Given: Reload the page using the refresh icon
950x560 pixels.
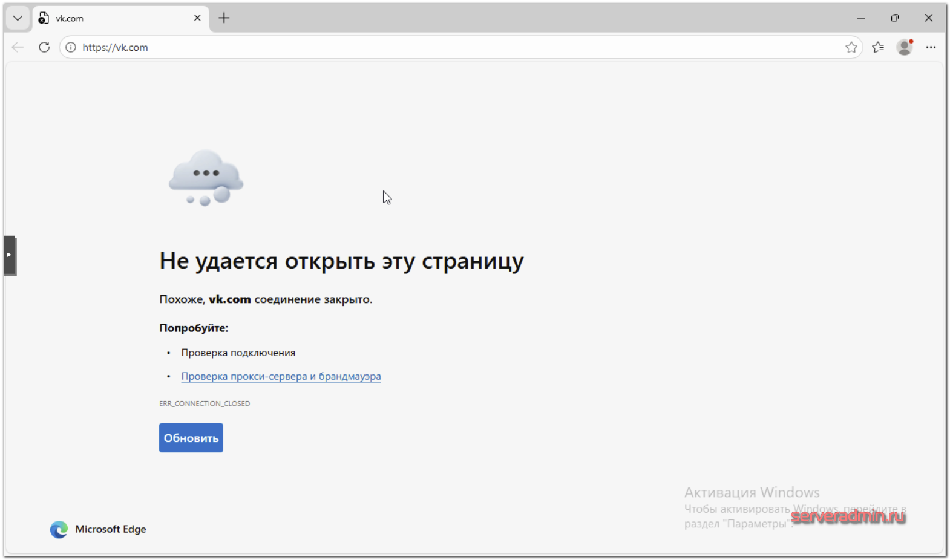Looking at the screenshot, I should [x=44, y=47].
